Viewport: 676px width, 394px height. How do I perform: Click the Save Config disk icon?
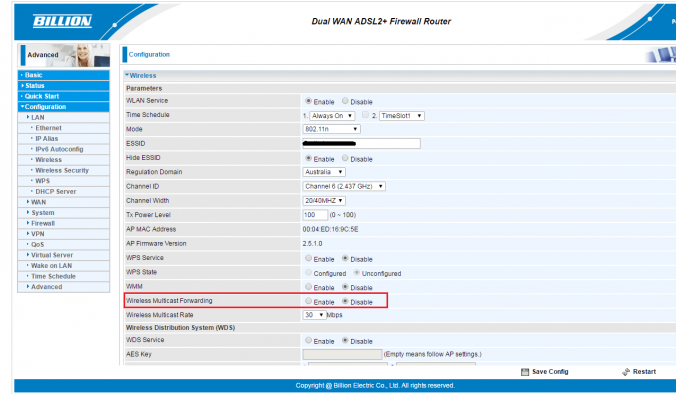[x=525, y=372]
